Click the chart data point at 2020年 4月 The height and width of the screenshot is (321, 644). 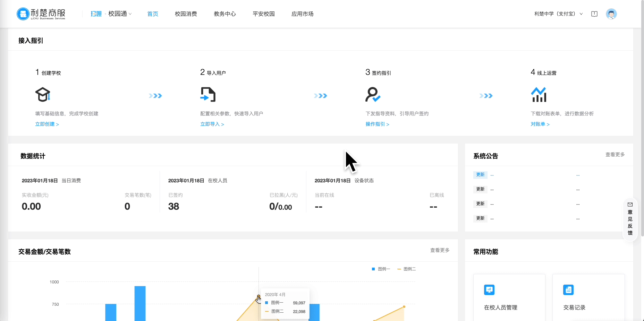point(259,296)
